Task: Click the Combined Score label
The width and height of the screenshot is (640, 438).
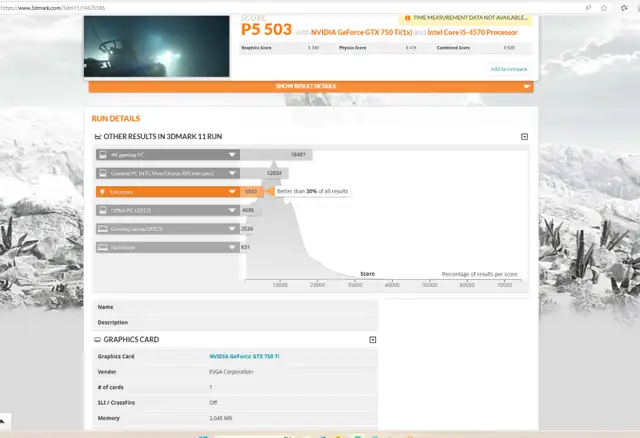Action: pyautogui.click(x=453, y=48)
